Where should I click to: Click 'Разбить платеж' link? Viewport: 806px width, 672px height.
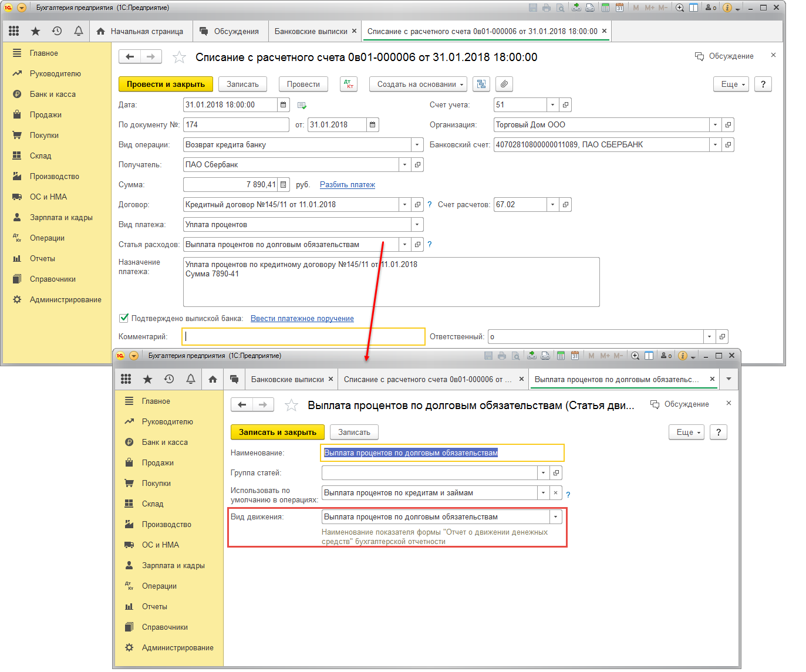348,184
